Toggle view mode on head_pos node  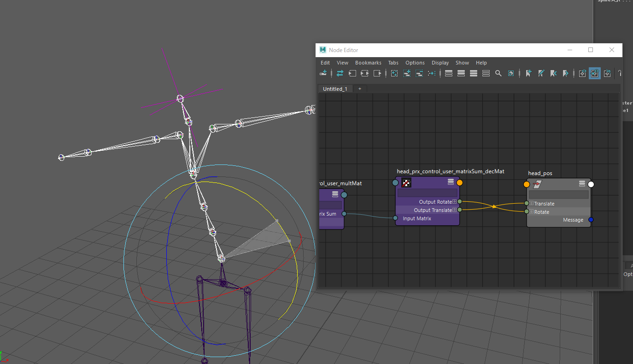[x=582, y=184]
